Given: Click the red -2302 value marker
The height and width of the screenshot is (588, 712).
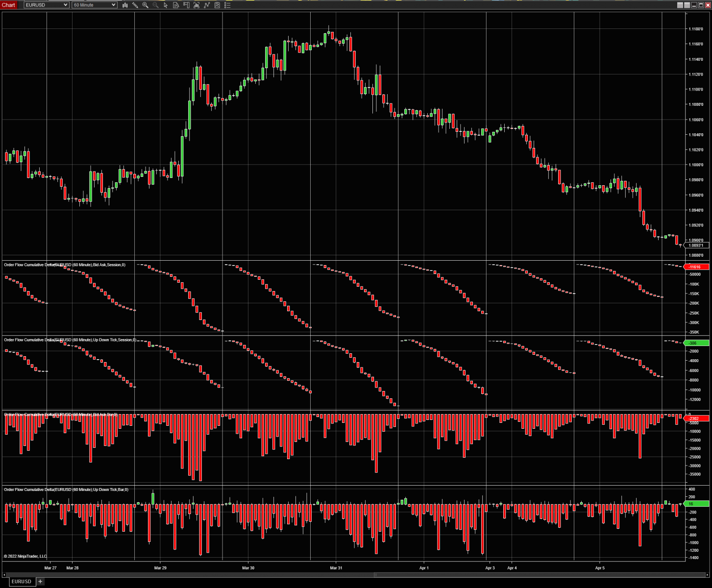Looking at the screenshot, I should click(696, 418).
